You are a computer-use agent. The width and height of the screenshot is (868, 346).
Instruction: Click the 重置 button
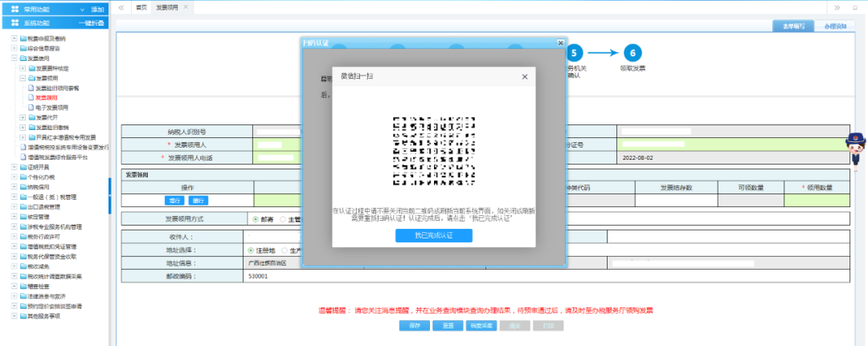[448, 326]
